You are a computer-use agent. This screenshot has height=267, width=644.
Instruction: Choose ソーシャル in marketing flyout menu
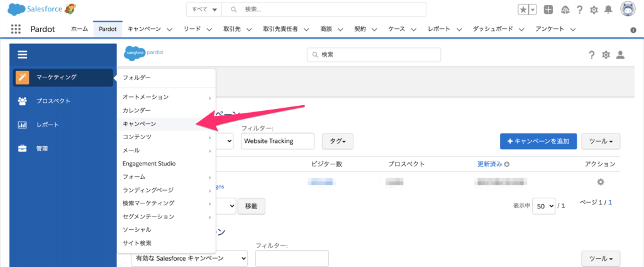(166, 230)
